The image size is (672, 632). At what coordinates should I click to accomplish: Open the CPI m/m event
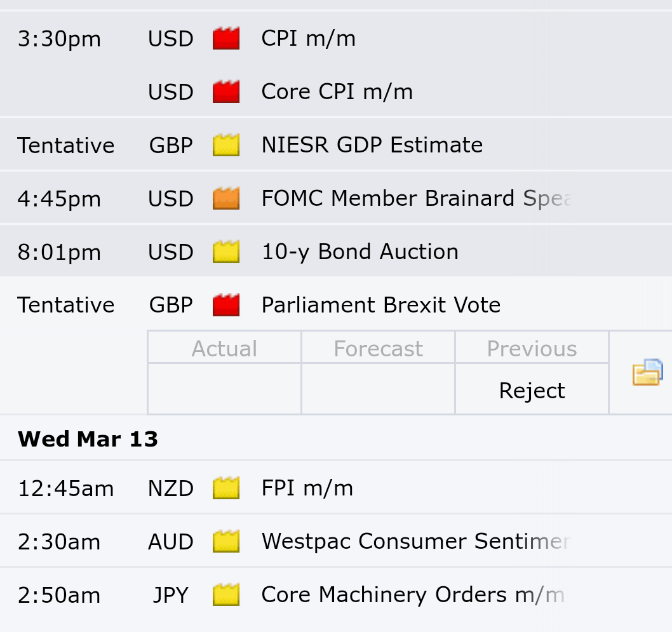(x=308, y=39)
